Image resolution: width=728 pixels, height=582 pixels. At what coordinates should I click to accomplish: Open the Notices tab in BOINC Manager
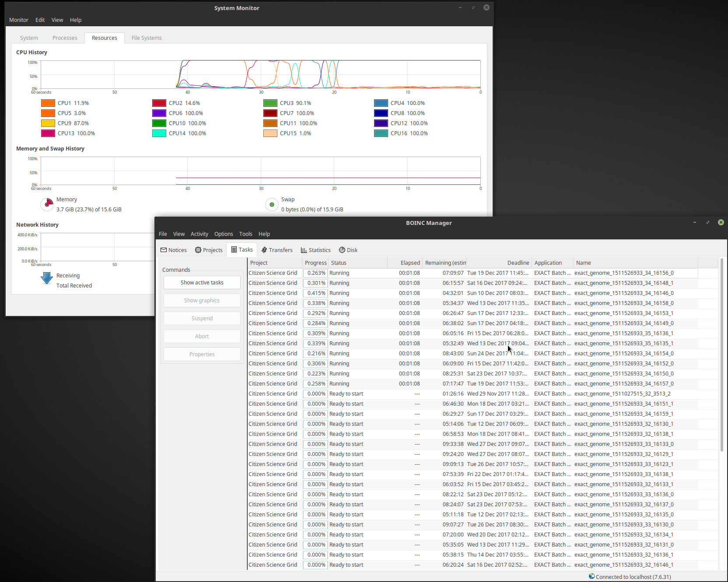point(174,250)
